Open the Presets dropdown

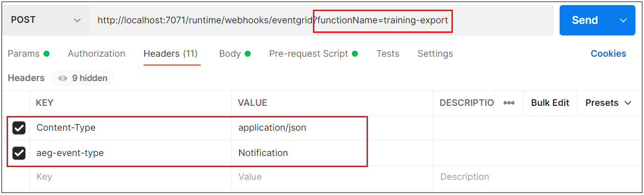609,103
